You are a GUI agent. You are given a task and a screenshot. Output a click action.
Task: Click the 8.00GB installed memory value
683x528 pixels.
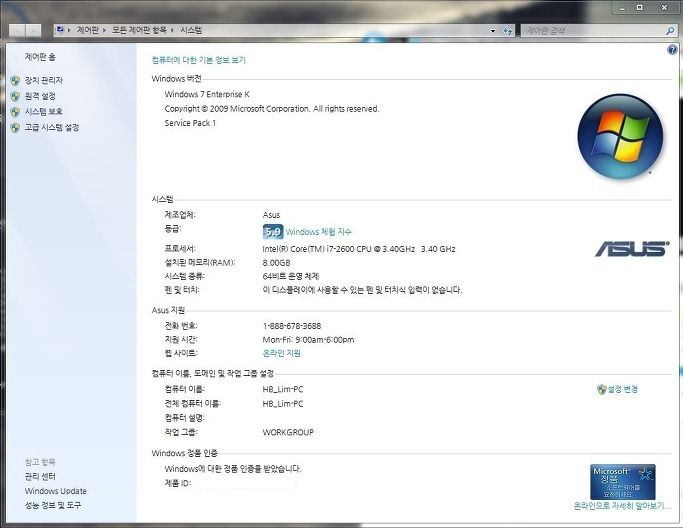coord(276,263)
